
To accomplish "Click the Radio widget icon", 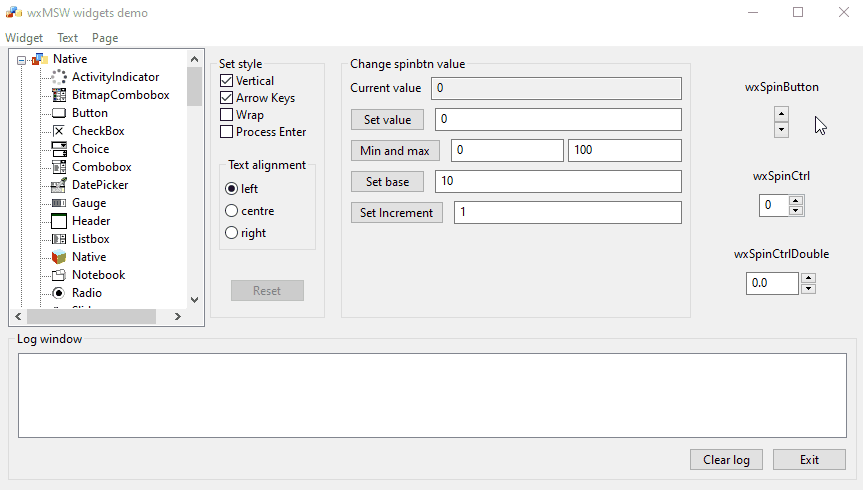I will 59,293.
